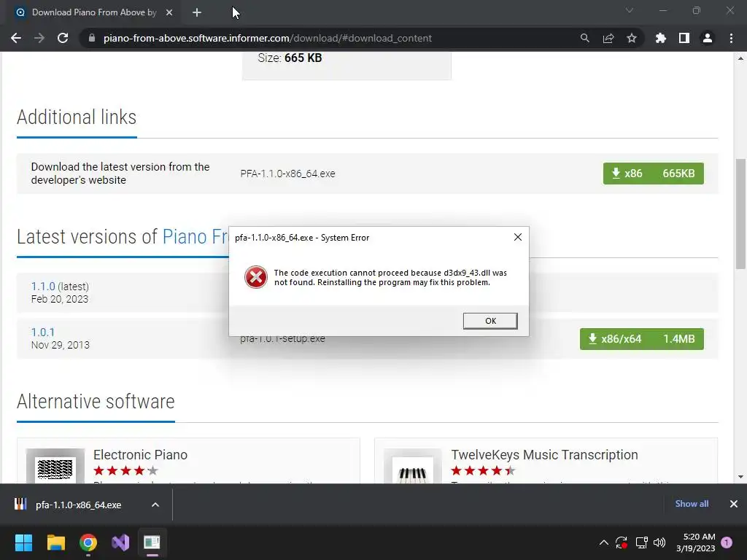747x560 pixels.
Task: Download the x86 665KB file
Action: pyautogui.click(x=653, y=174)
